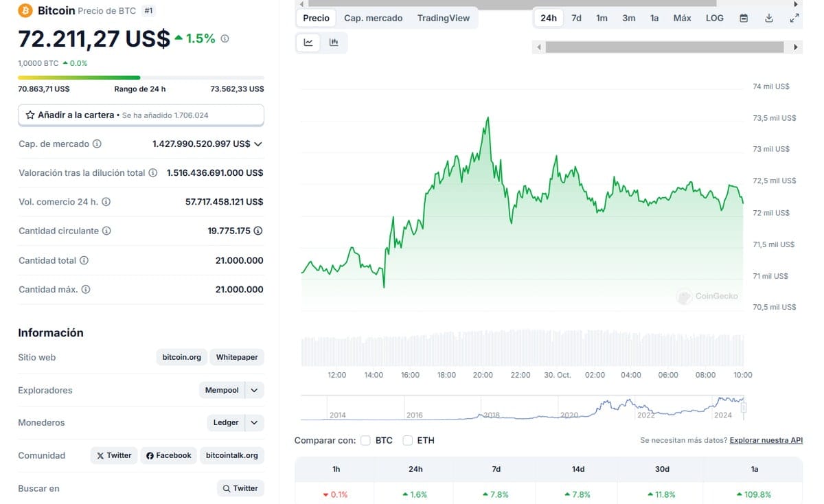824x504 pixels.
Task: Click the historical range navigator handle at 2024
Action: coord(744,408)
